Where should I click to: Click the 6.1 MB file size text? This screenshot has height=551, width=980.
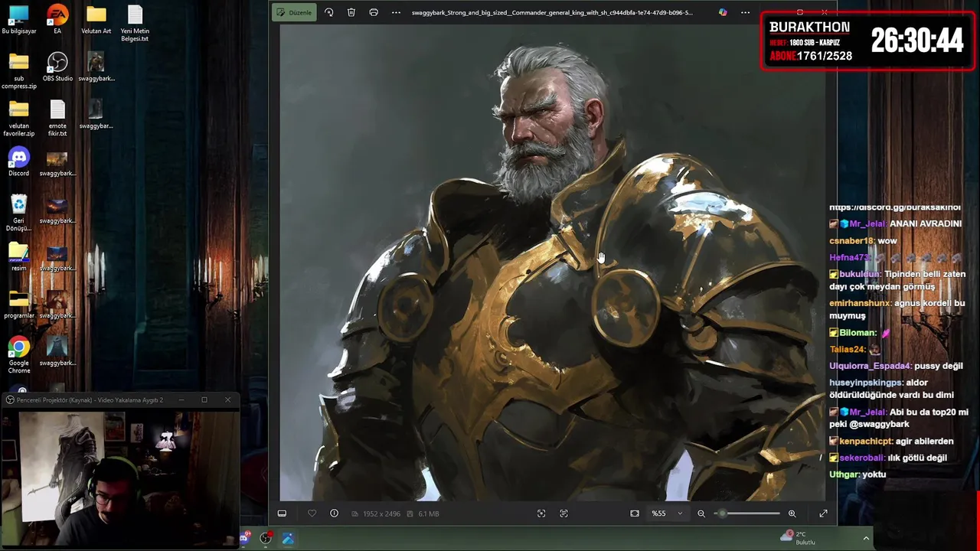pos(429,514)
